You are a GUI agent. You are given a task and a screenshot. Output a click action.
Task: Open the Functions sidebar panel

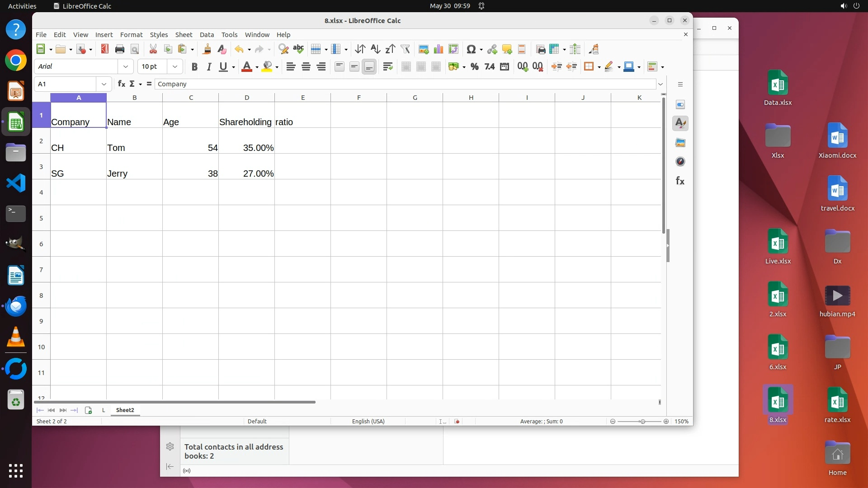680,181
